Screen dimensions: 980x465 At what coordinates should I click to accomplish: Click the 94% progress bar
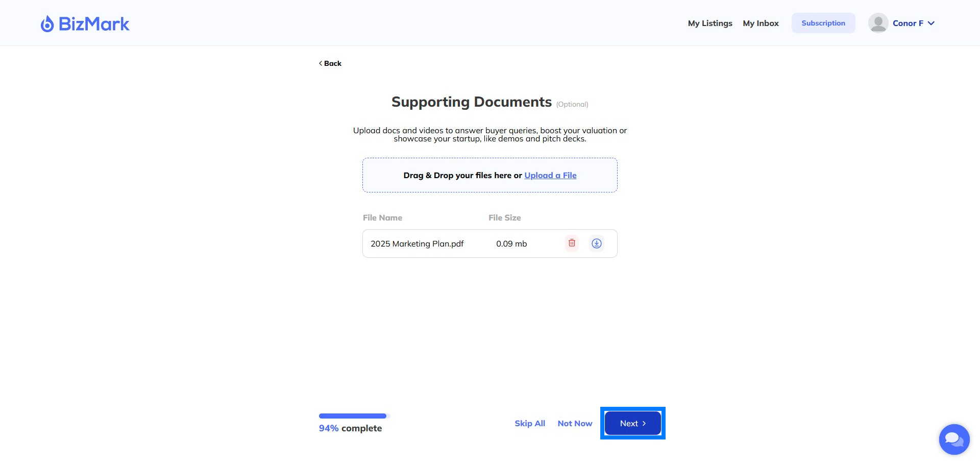coord(354,416)
